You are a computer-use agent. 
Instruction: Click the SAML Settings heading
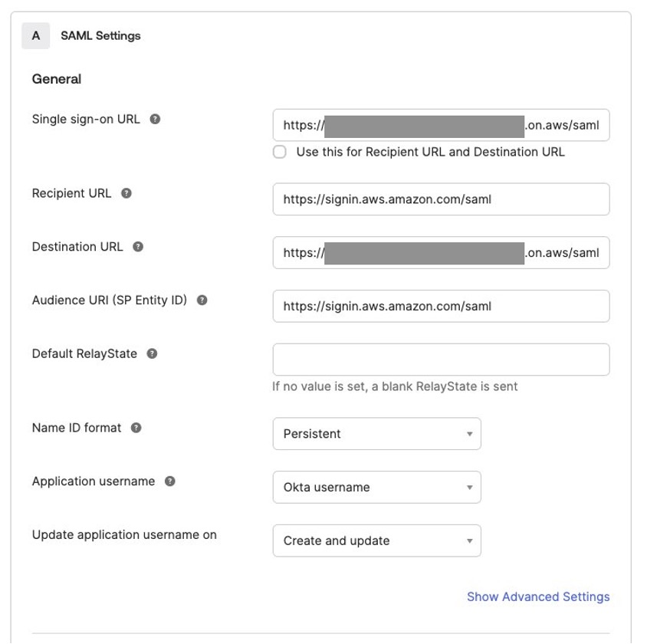tap(100, 36)
